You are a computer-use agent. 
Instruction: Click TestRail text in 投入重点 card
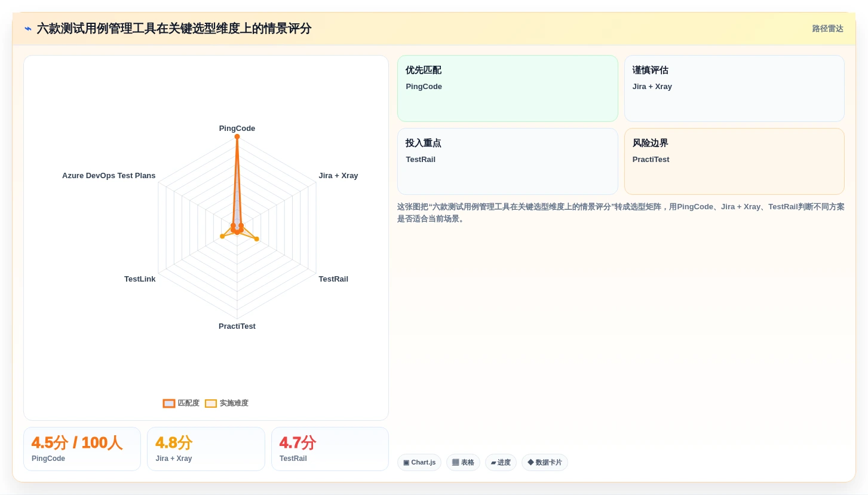tap(421, 160)
